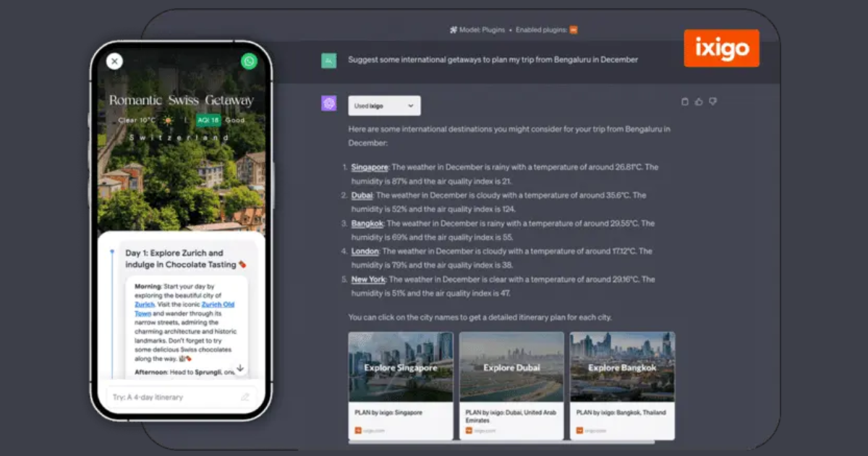Click the 'Day 1: Explore Zurich' heading
This screenshot has width=868, height=456.
pos(186,259)
